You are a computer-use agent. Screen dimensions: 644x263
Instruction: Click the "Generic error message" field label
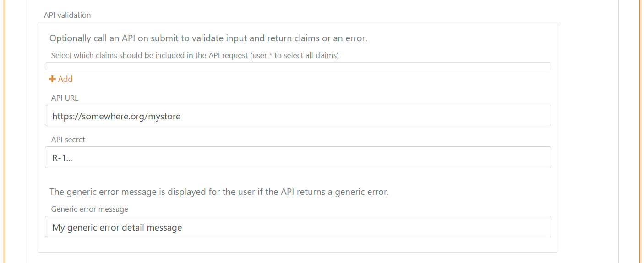click(x=90, y=209)
